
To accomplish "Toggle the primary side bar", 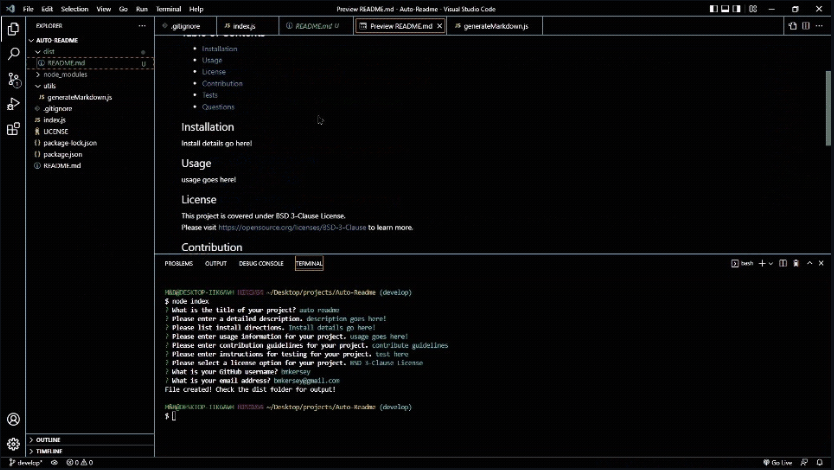I will coord(714,9).
